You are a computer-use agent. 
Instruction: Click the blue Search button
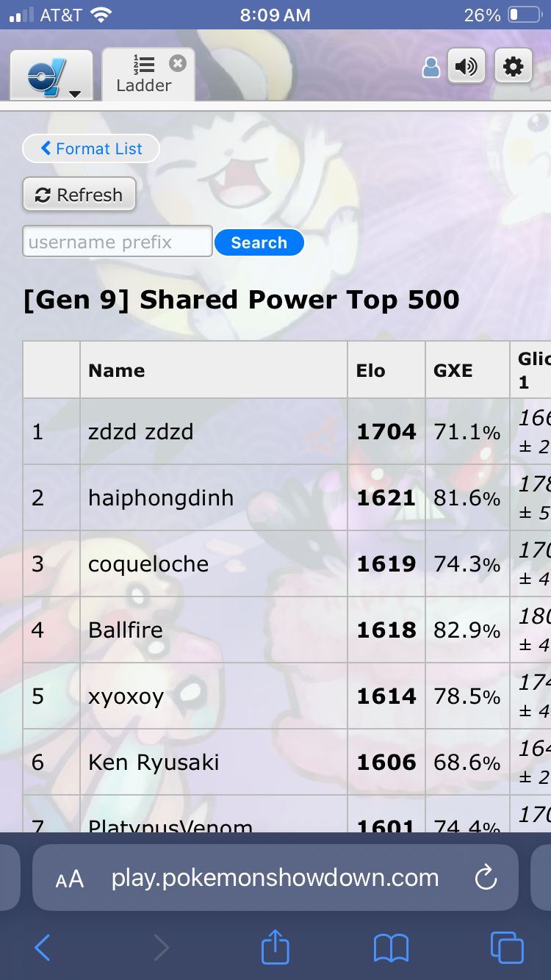pyautogui.click(x=259, y=242)
